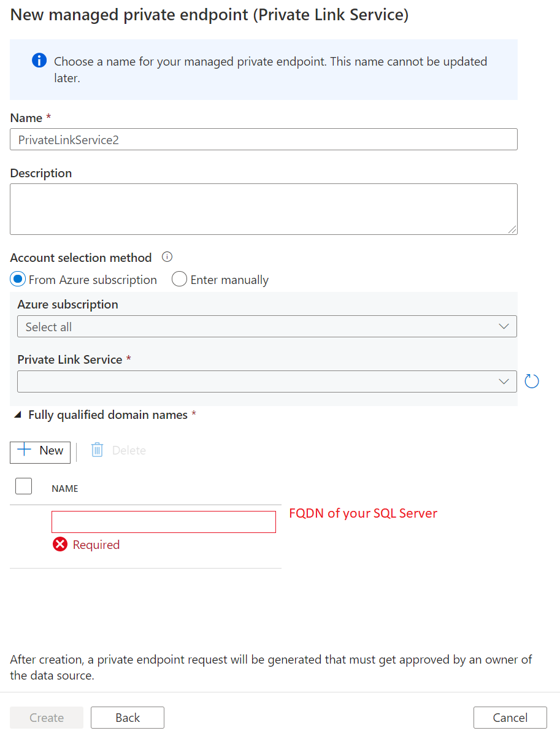This screenshot has width=560, height=736.
Task: Collapse the Fully qualified domain names section
Action: 17,414
